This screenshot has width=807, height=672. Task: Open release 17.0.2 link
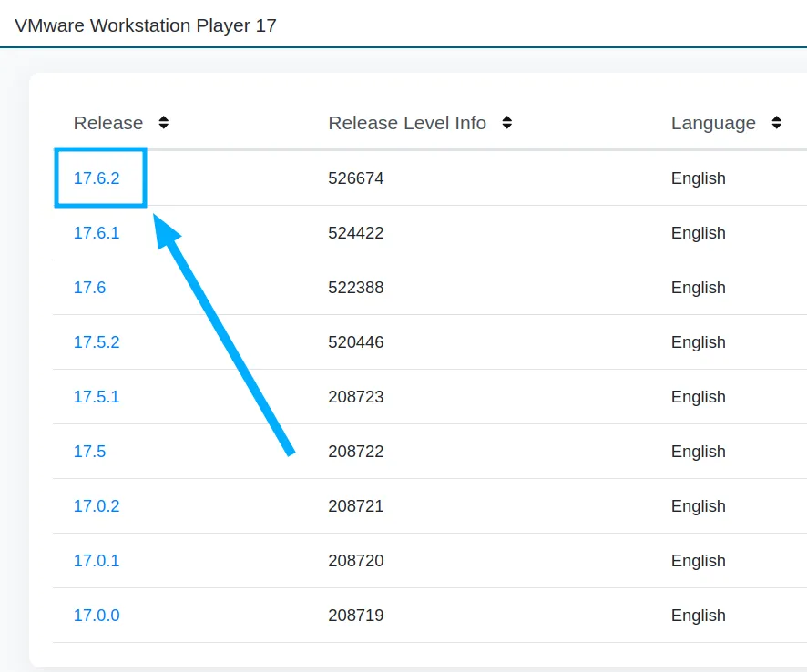pyautogui.click(x=97, y=505)
